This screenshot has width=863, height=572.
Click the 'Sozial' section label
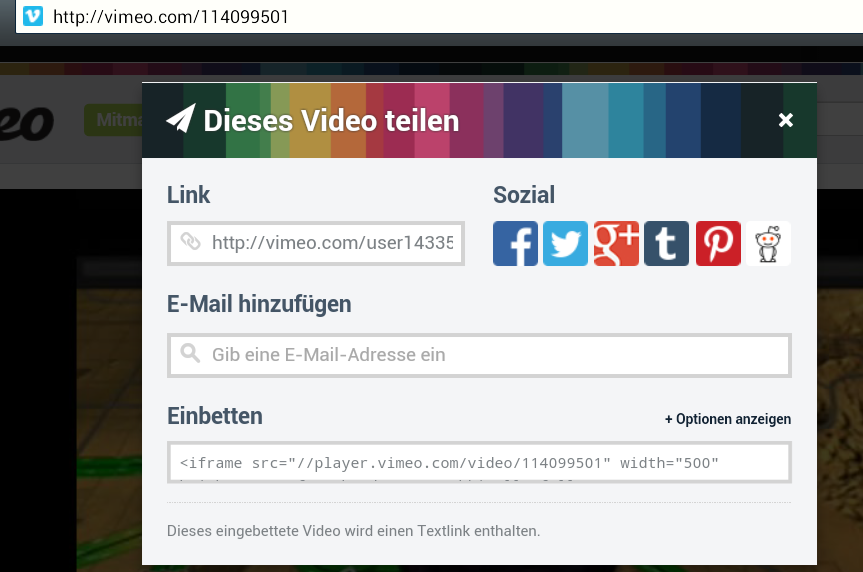tap(524, 195)
